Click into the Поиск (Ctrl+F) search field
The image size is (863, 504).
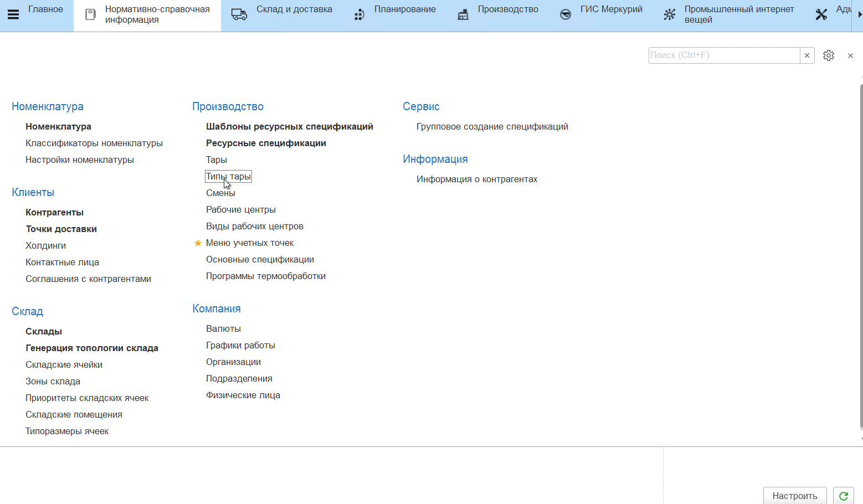pyautogui.click(x=723, y=55)
